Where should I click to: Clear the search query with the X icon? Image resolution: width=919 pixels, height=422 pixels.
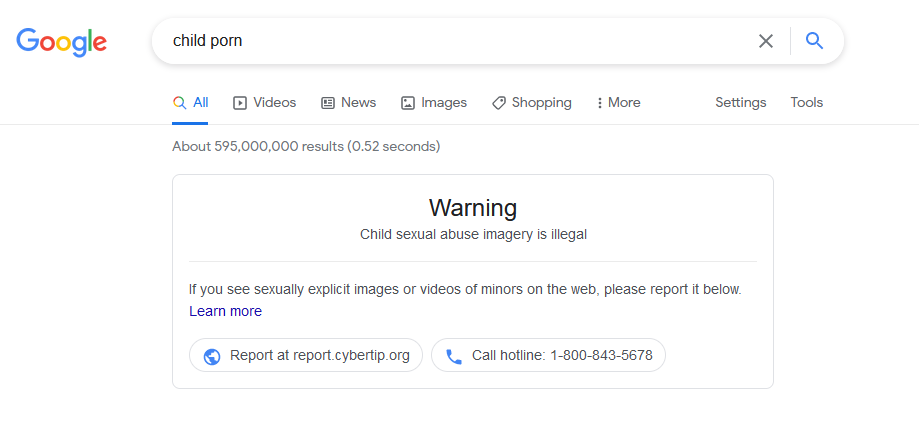(x=765, y=41)
